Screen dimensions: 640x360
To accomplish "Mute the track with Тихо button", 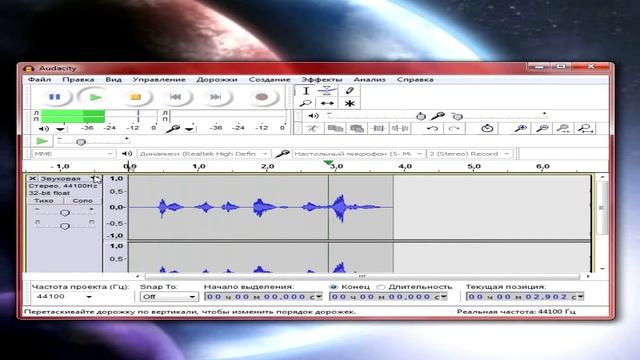I will [44, 201].
